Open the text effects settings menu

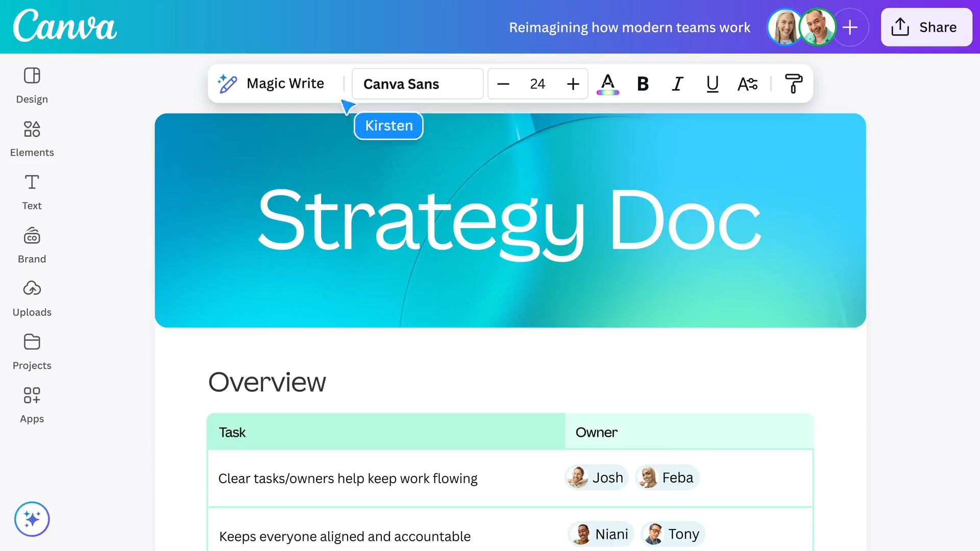click(747, 84)
